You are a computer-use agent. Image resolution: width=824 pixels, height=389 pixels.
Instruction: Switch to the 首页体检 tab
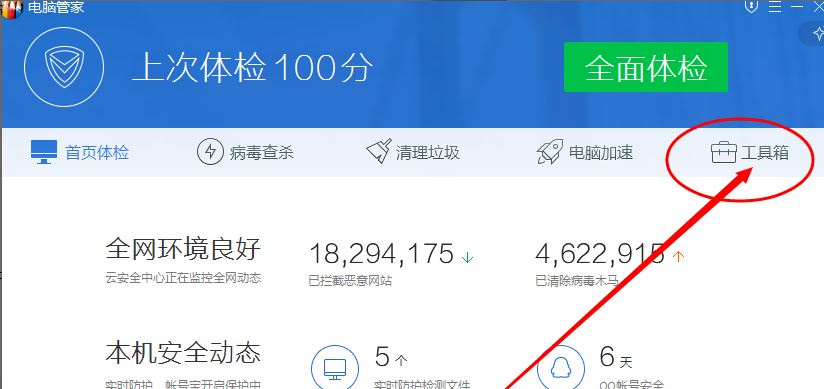(x=80, y=152)
